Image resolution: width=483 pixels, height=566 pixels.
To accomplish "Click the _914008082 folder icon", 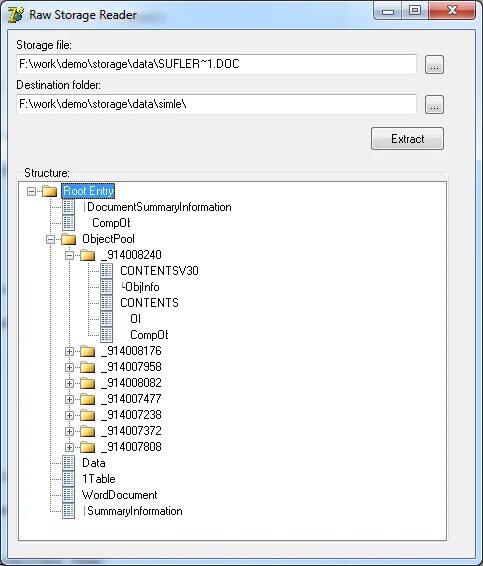I will point(87,383).
